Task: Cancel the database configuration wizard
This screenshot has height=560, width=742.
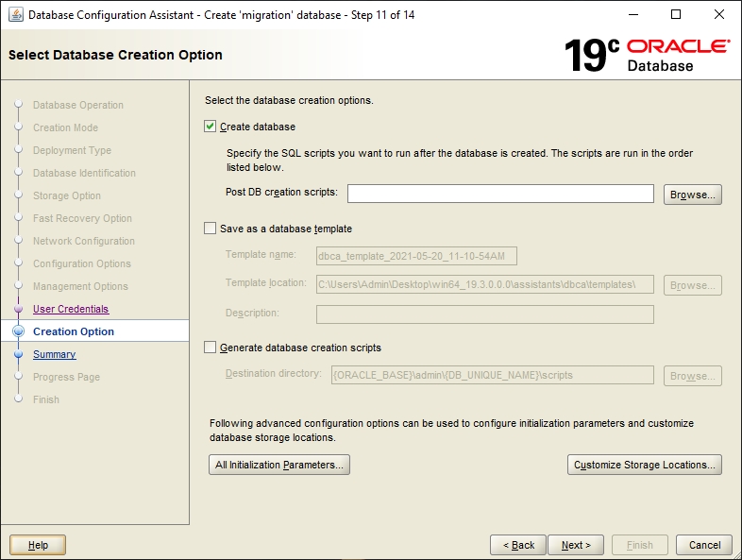Action: pos(704,545)
